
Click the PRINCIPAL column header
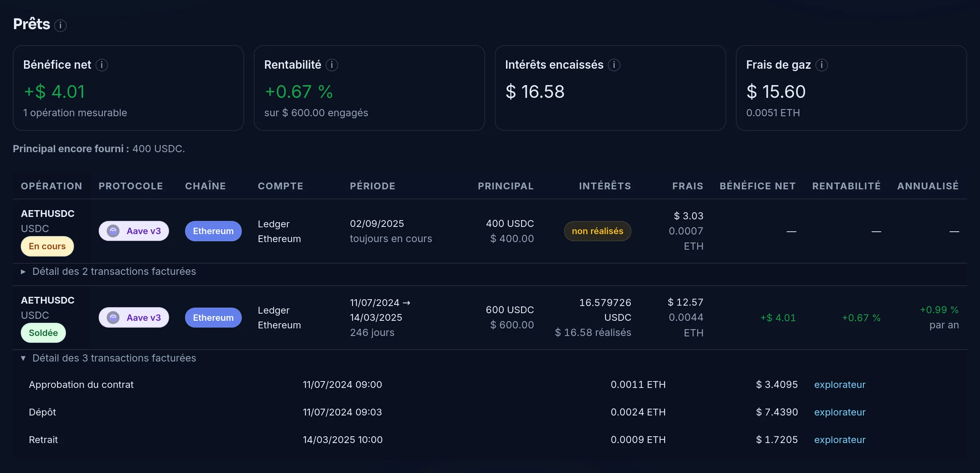pyautogui.click(x=506, y=186)
